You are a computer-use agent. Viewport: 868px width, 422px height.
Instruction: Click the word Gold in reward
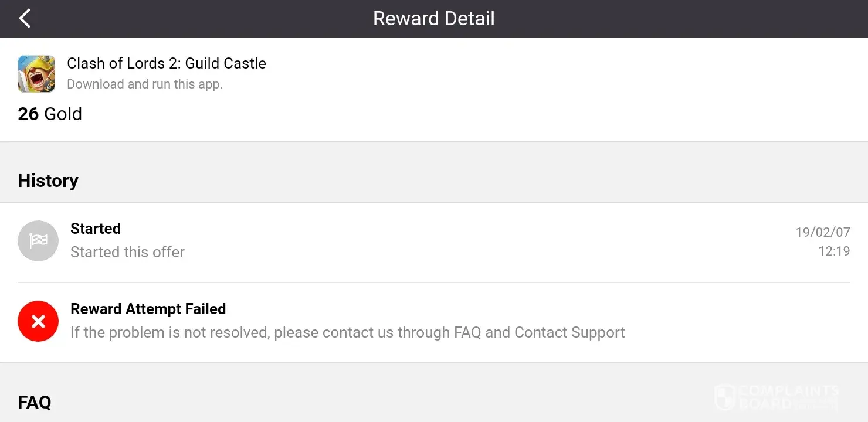63,114
